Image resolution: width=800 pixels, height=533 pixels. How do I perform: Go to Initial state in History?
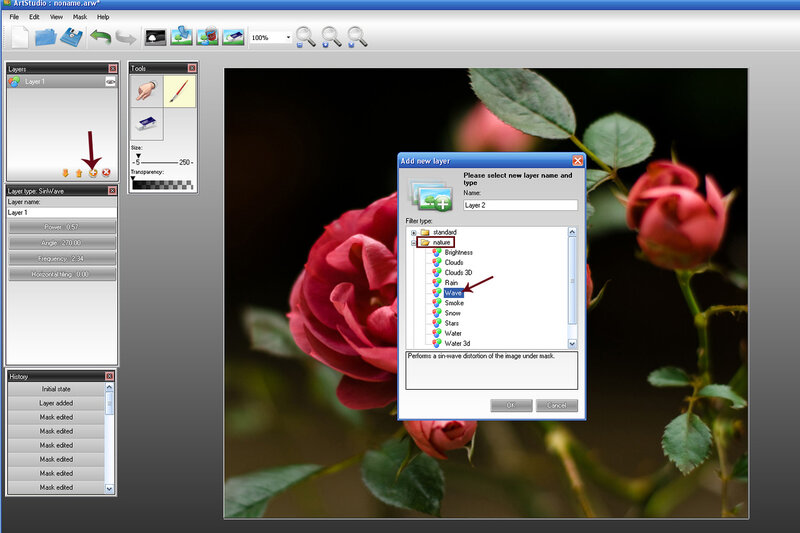tap(56, 389)
